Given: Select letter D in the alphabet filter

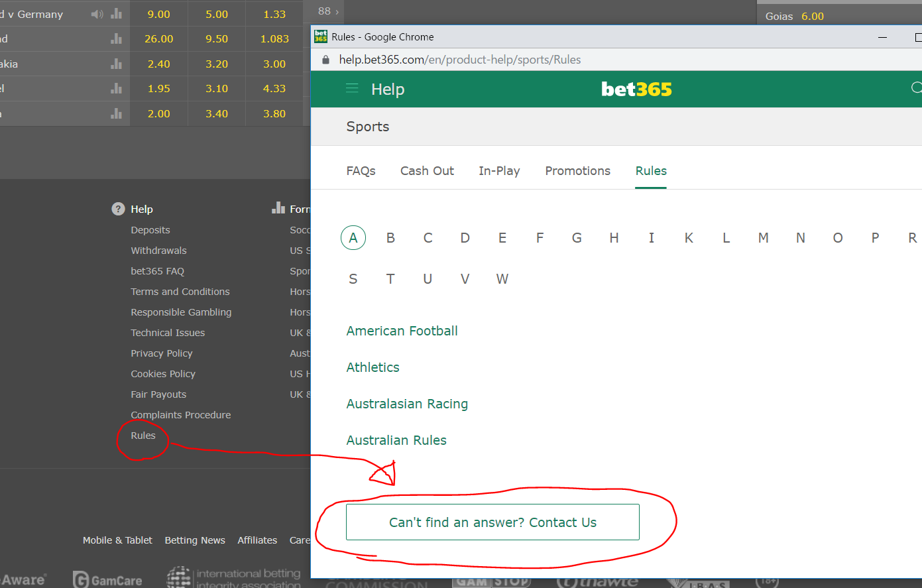Looking at the screenshot, I should [465, 238].
